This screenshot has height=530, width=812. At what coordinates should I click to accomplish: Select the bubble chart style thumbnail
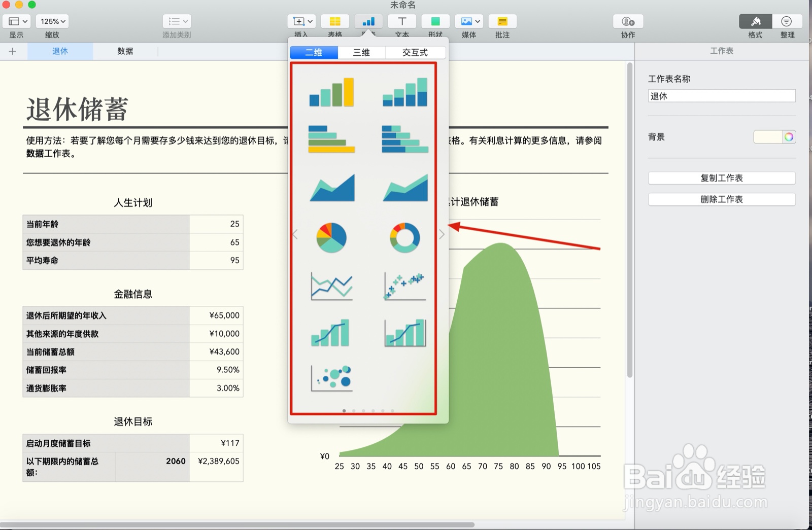coord(331,377)
